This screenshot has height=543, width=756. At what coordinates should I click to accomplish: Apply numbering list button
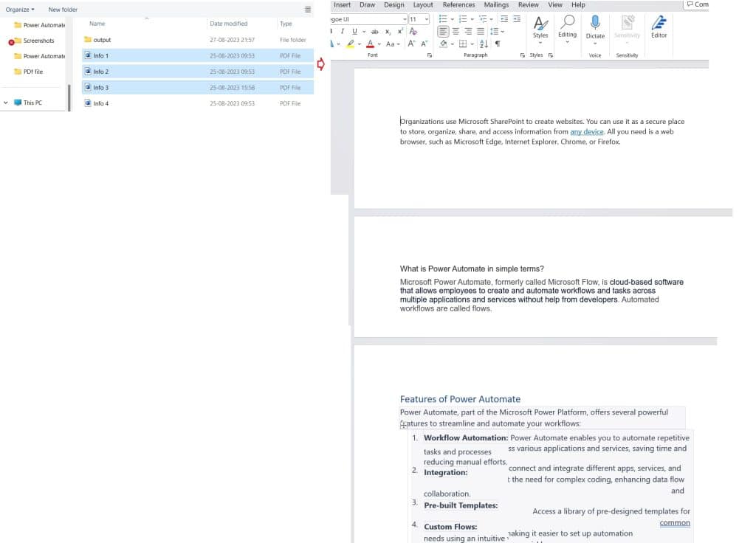(463, 18)
